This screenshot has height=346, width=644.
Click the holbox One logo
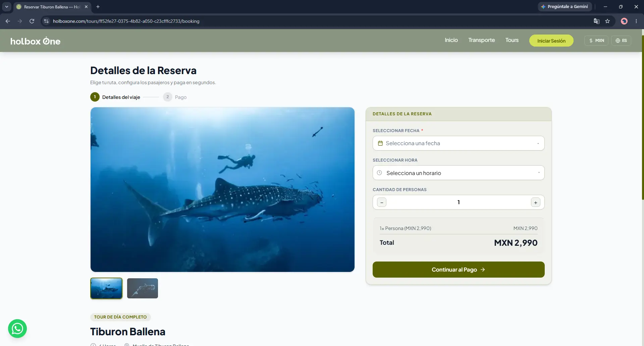[x=36, y=41]
